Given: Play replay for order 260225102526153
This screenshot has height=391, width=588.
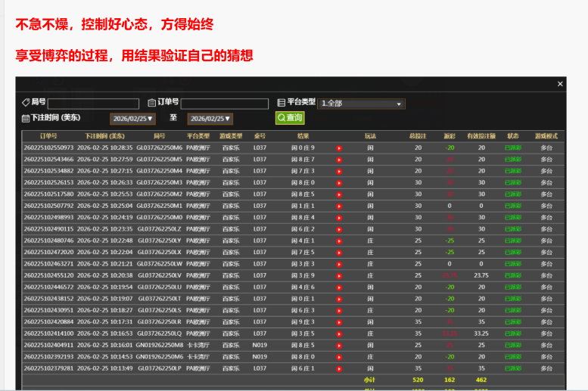Looking at the screenshot, I should pos(339,183).
